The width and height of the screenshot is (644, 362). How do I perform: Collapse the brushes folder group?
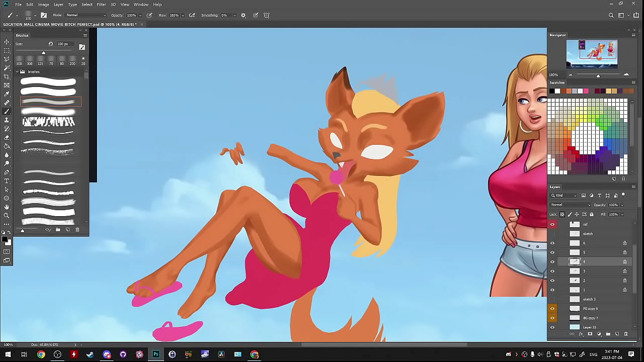pyautogui.click(x=17, y=72)
